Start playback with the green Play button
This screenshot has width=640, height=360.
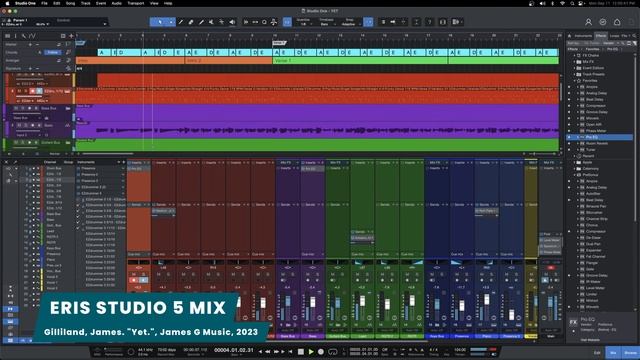311,351
